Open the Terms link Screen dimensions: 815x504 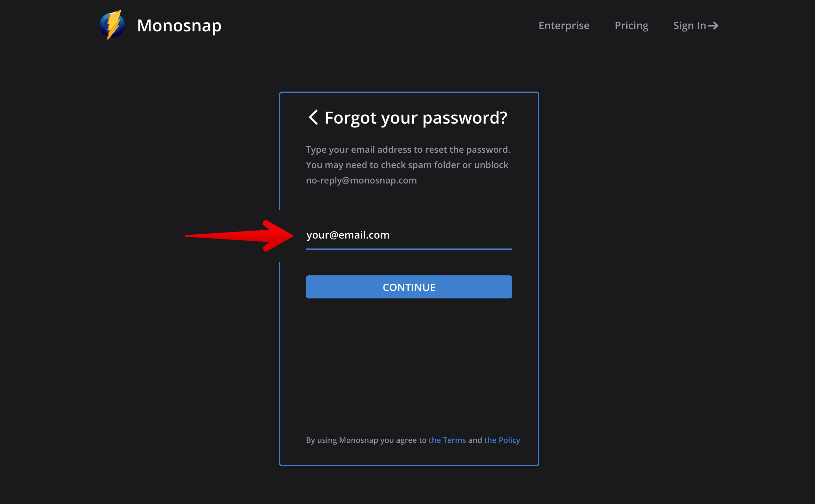(x=447, y=440)
